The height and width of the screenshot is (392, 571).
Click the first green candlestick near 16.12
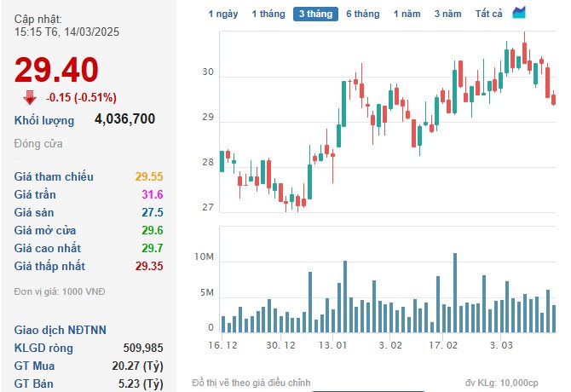(x=222, y=161)
